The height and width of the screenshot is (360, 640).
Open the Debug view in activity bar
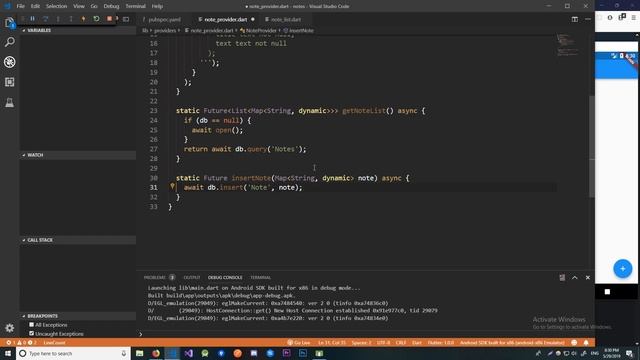pos(9,62)
